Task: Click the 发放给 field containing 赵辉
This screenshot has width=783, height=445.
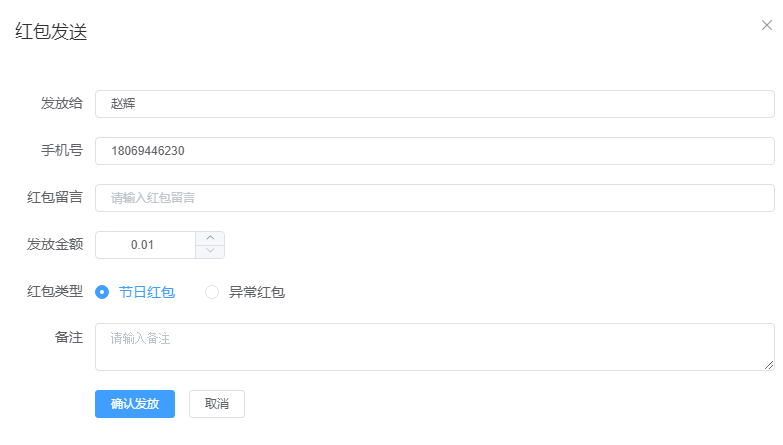Action: coord(434,104)
